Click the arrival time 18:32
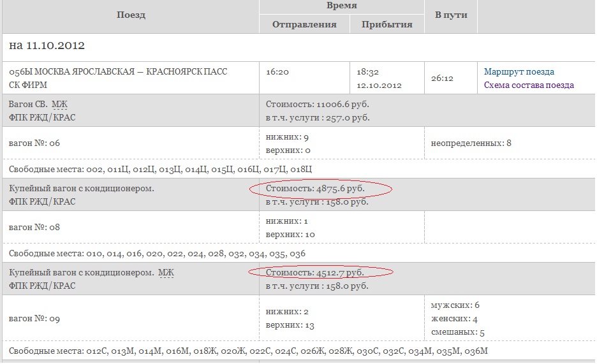This screenshot has width=597, height=364. (x=367, y=72)
